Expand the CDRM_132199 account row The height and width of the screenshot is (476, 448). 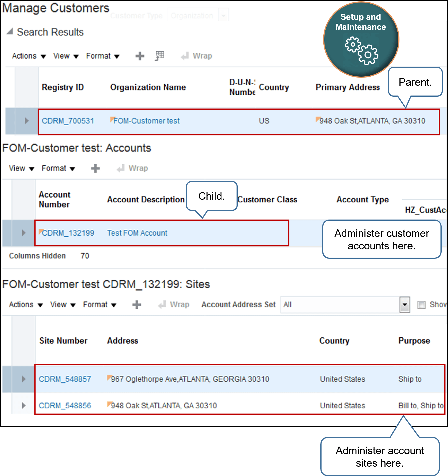[23, 233]
